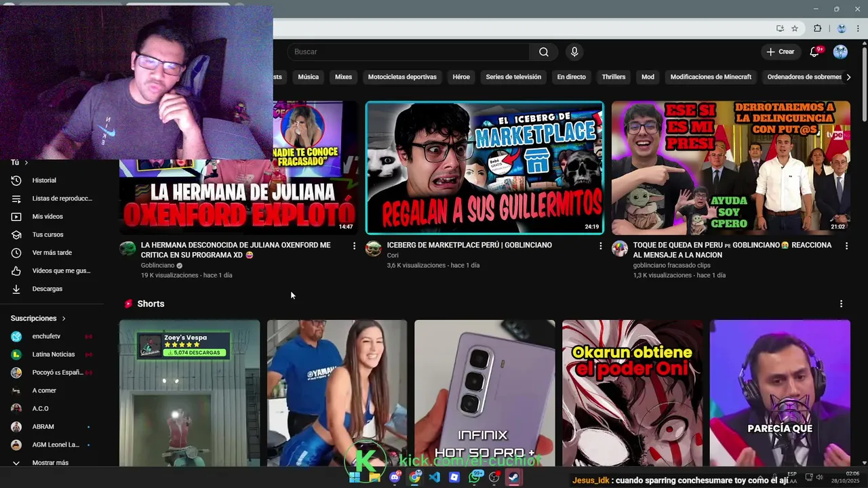Open Visual Studio Code from taskbar
Image resolution: width=868 pixels, height=488 pixels.
(x=435, y=477)
